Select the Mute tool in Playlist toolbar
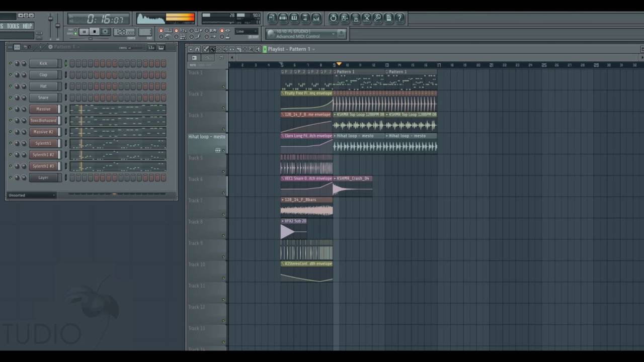 pyautogui.click(x=225, y=49)
